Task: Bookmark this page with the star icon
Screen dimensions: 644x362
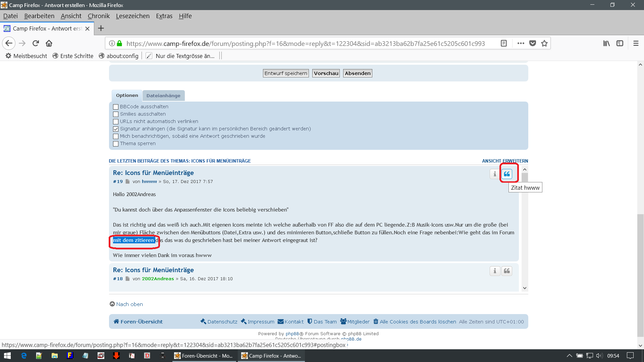Action: pyautogui.click(x=544, y=43)
